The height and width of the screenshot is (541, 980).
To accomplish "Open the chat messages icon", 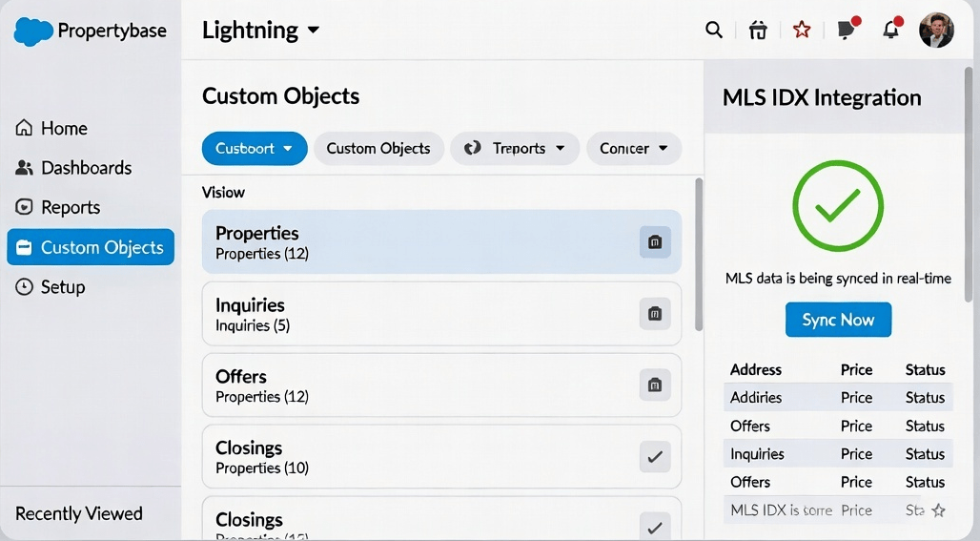I will 847,30.
